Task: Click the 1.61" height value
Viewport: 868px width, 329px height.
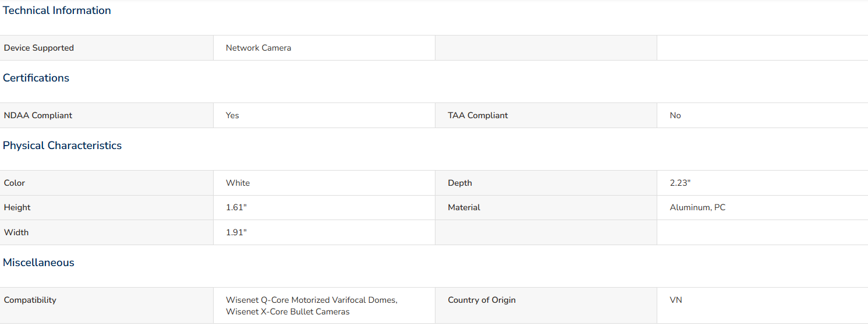Action: coord(236,207)
